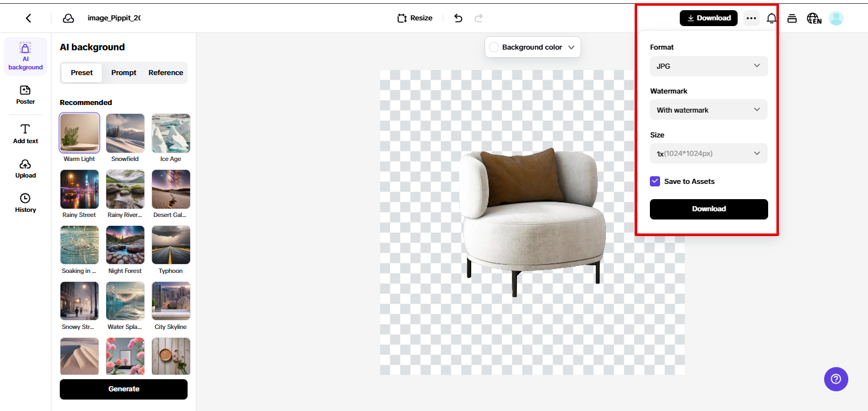Select the AI background sidebar tool
The image size is (868, 411).
(25, 56)
